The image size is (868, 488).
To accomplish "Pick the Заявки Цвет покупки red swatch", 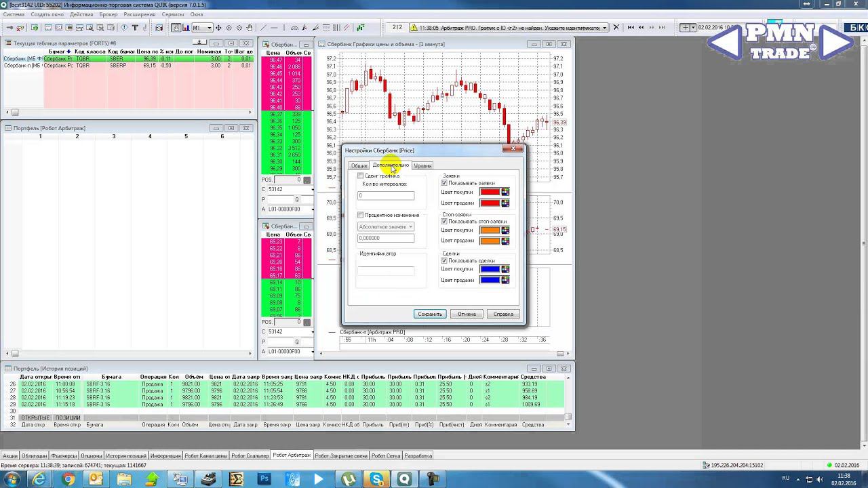I will point(490,192).
